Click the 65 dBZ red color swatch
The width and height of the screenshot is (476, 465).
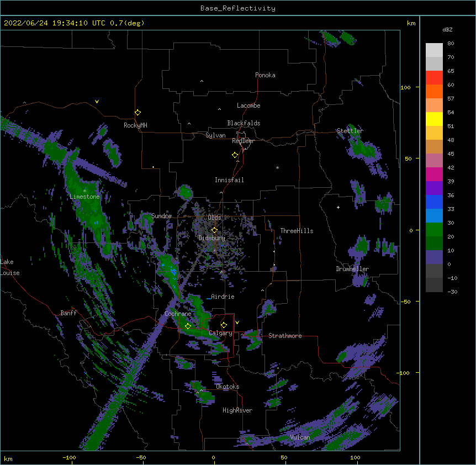(x=434, y=77)
